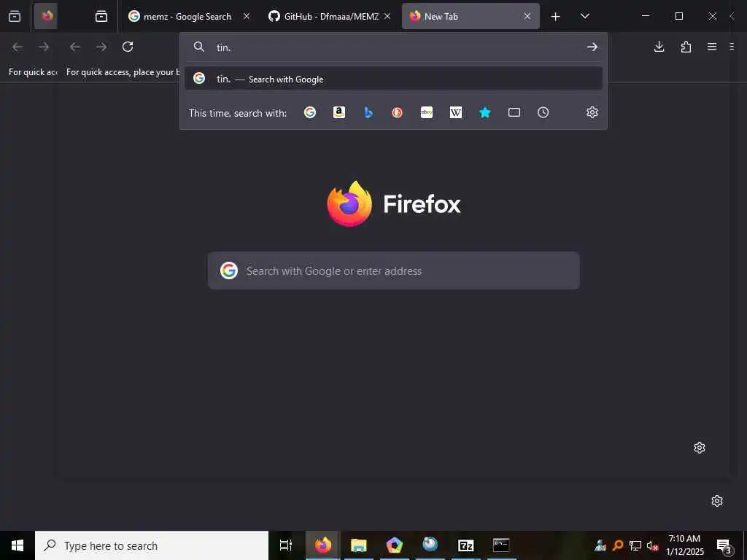Close the memz - Google Search tab
The width and height of the screenshot is (747, 560).
(247, 16)
